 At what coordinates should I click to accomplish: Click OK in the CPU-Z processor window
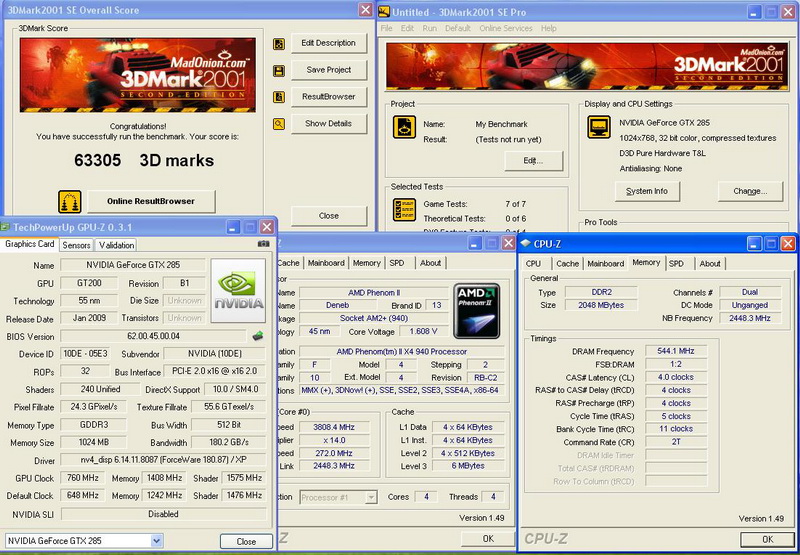pos(488,539)
